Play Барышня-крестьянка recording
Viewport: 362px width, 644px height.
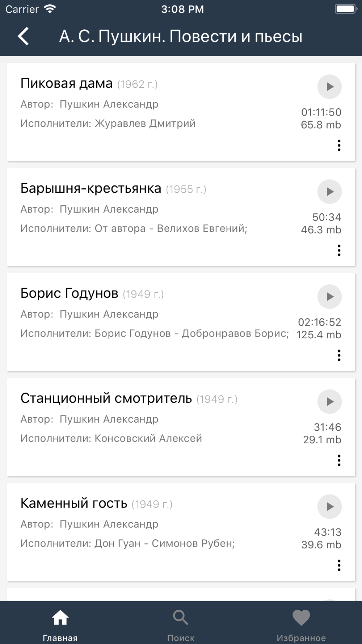[x=329, y=192]
